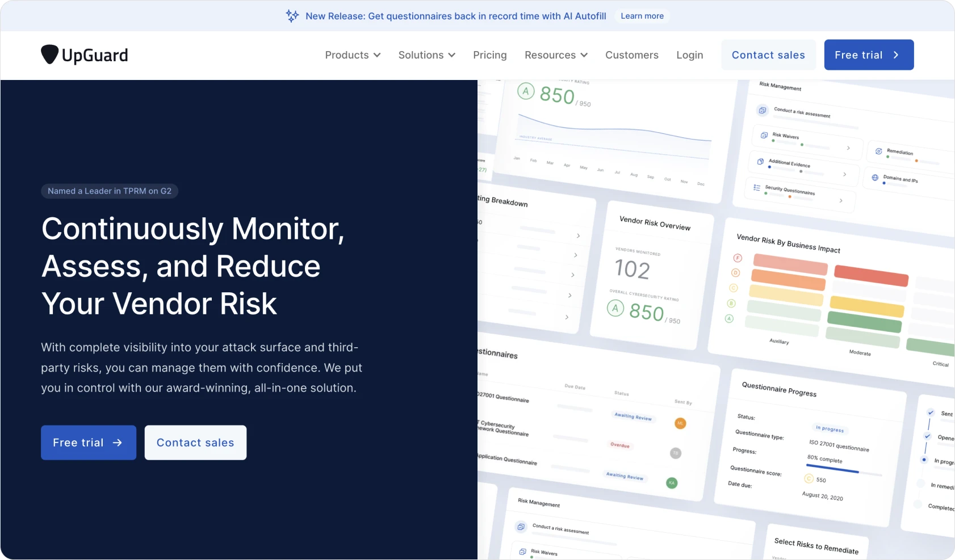Expand the Products menu
Viewport: 955px width, 560px height.
pos(353,55)
